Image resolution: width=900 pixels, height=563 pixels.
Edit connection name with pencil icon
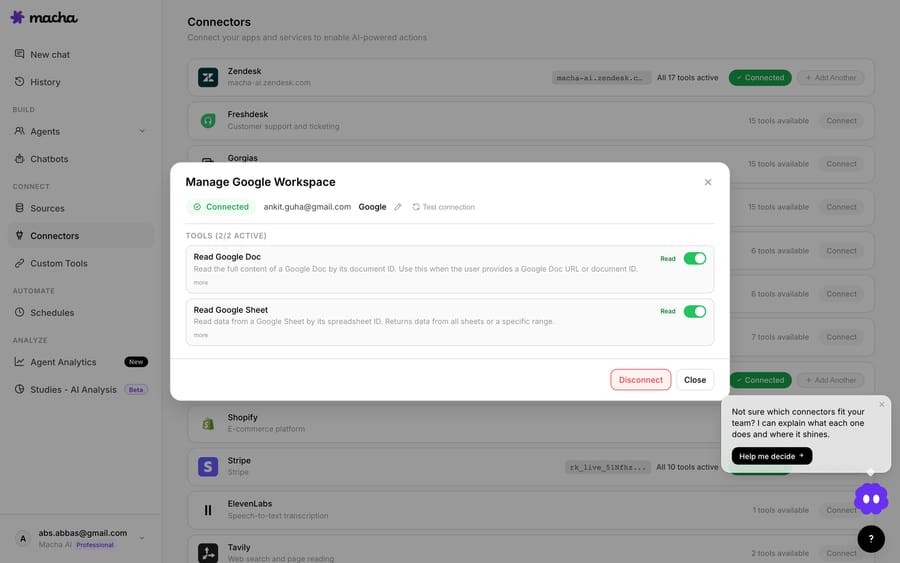(x=398, y=207)
